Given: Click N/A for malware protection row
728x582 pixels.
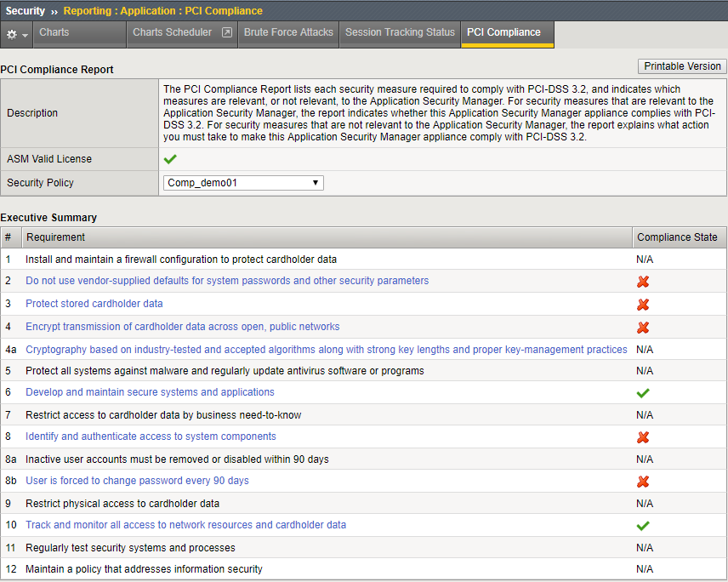Looking at the screenshot, I should click(645, 371).
